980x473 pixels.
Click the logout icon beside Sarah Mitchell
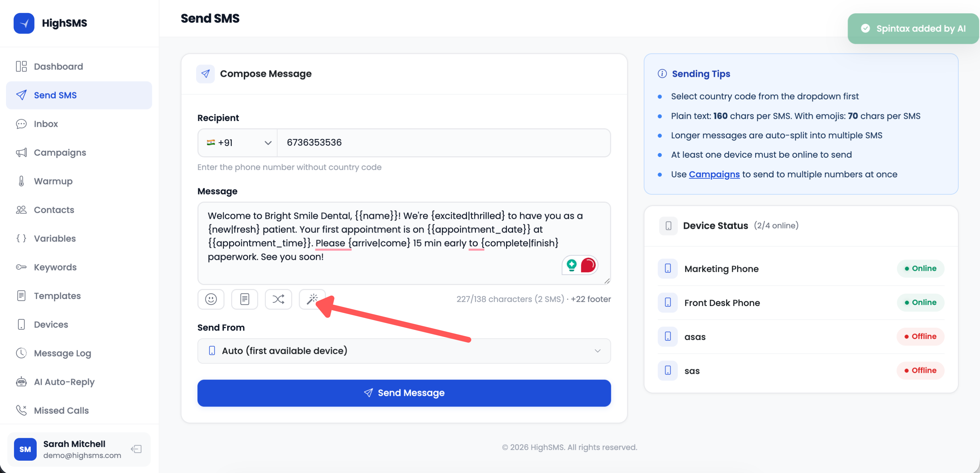click(136, 449)
